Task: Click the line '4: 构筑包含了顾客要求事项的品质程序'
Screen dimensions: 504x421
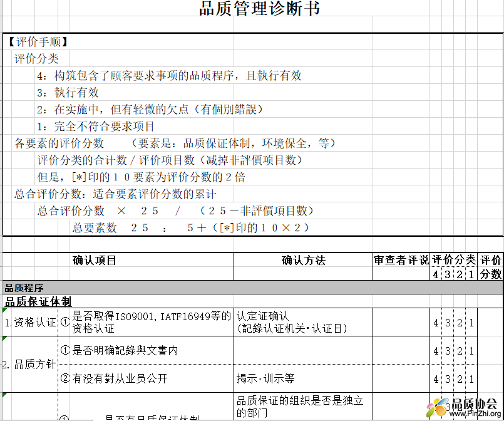Action: [169, 76]
